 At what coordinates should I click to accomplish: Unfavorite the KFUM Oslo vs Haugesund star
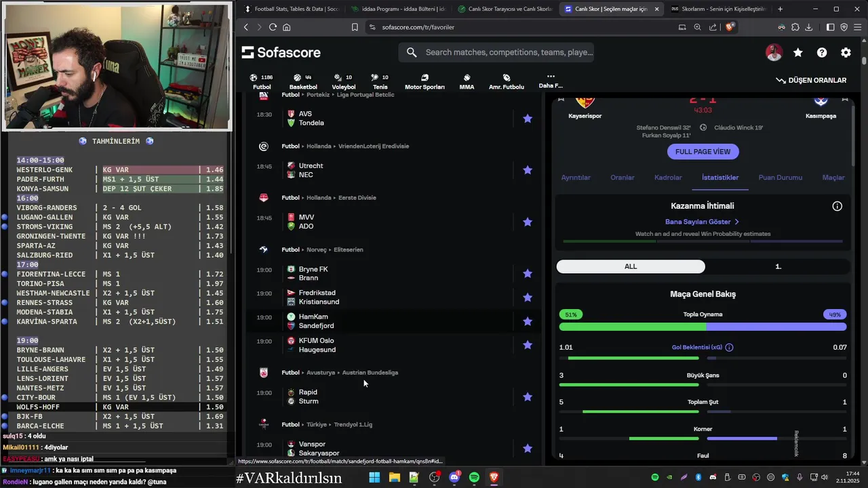(528, 345)
